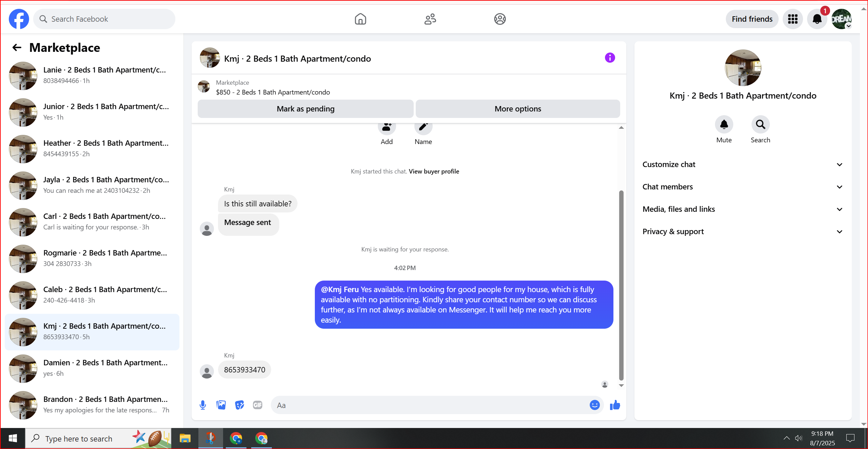This screenshot has width=868, height=449.
Task: Open the Windows Start button
Action: pos(13,438)
